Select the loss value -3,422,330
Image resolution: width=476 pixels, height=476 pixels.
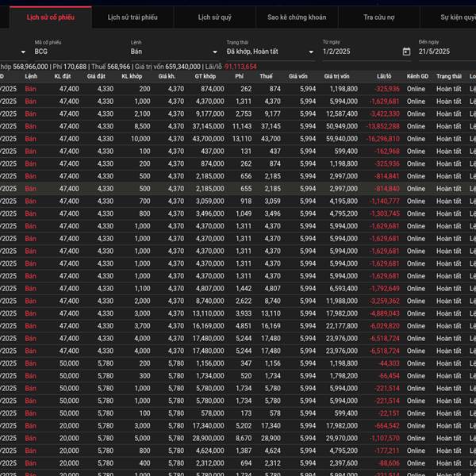[x=384, y=113]
